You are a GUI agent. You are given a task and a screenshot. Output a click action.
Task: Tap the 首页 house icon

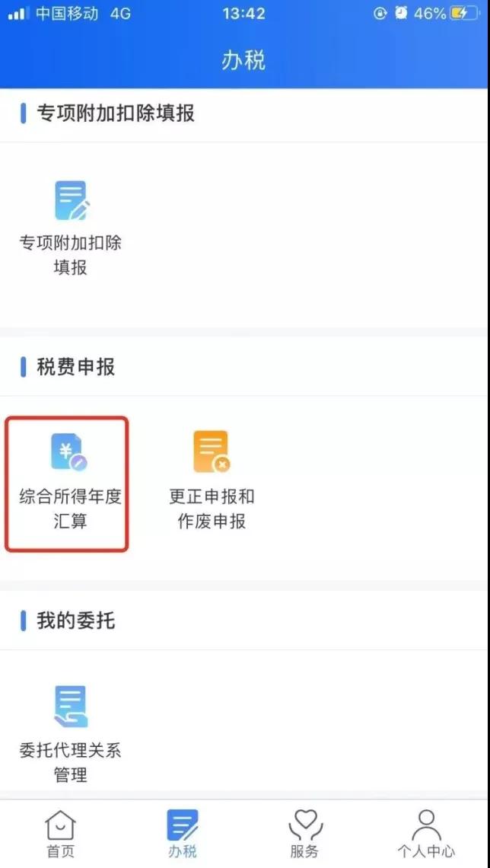click(x=60, y=825)
